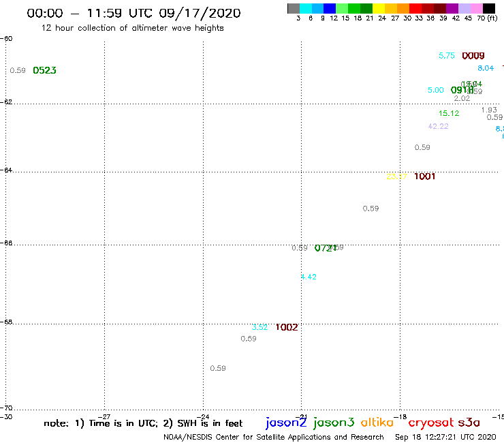The width and height of the screenshot is (504, 443).
Task: Click the orange 'altika' satellite legend label
Action: 377,422
